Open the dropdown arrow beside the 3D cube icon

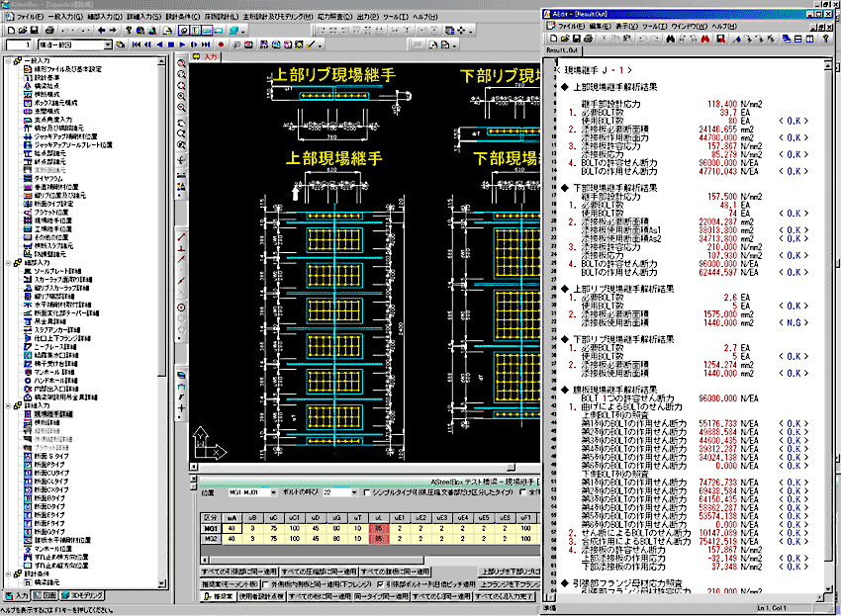click(243, 31)
